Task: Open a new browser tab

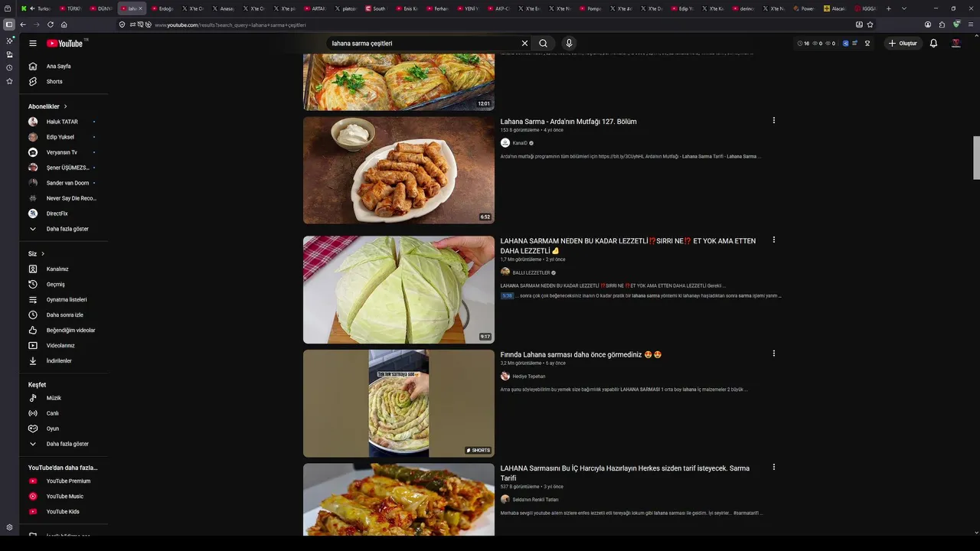Action: coord(889,8)
